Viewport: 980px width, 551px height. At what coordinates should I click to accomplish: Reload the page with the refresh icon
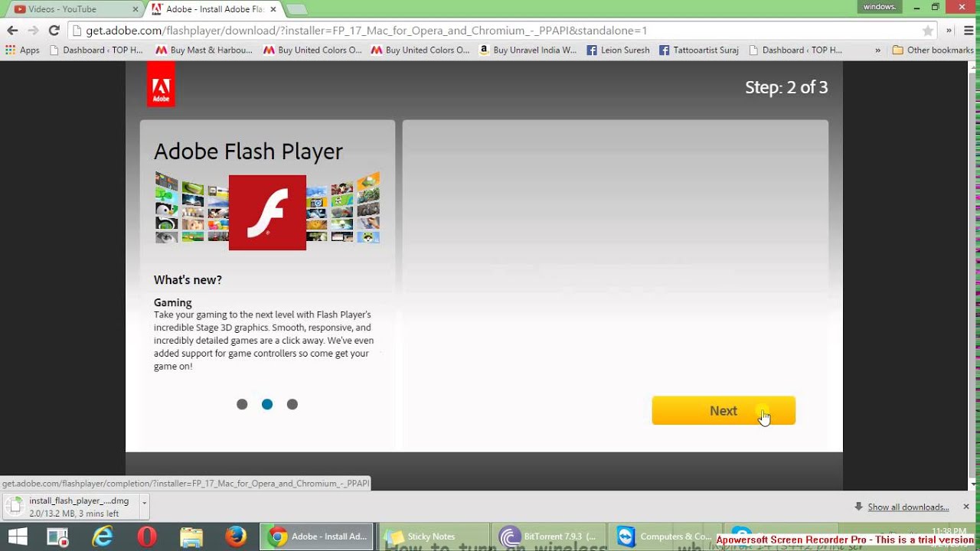(54, 31)
